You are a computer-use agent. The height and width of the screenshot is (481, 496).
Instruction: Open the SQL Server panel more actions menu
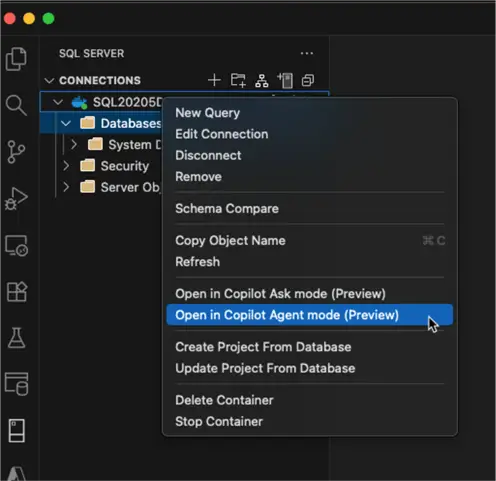307,53
